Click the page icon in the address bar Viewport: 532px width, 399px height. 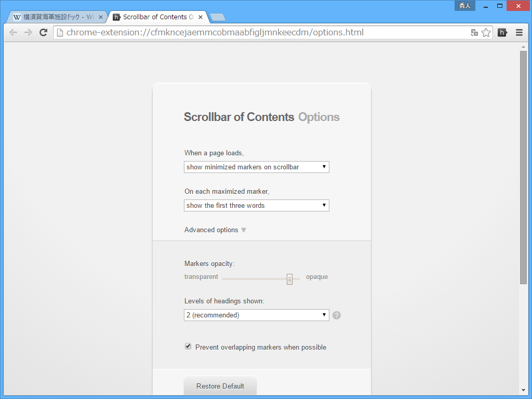pyautogui.click(x=60, y=33)
